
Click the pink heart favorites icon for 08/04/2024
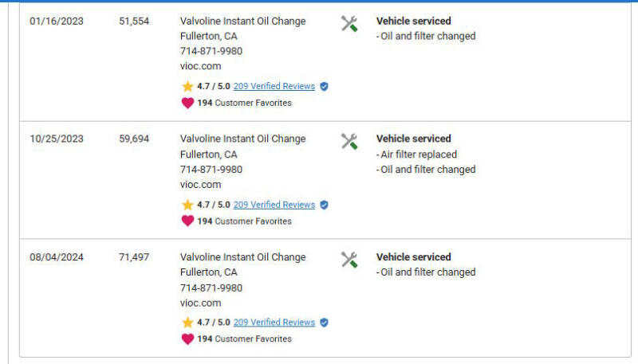(187, 339)
